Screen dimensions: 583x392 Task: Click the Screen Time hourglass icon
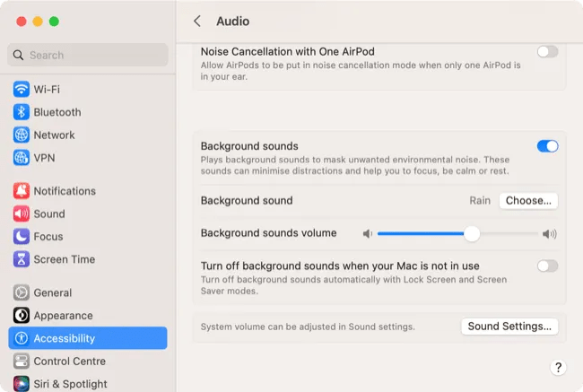22,259
